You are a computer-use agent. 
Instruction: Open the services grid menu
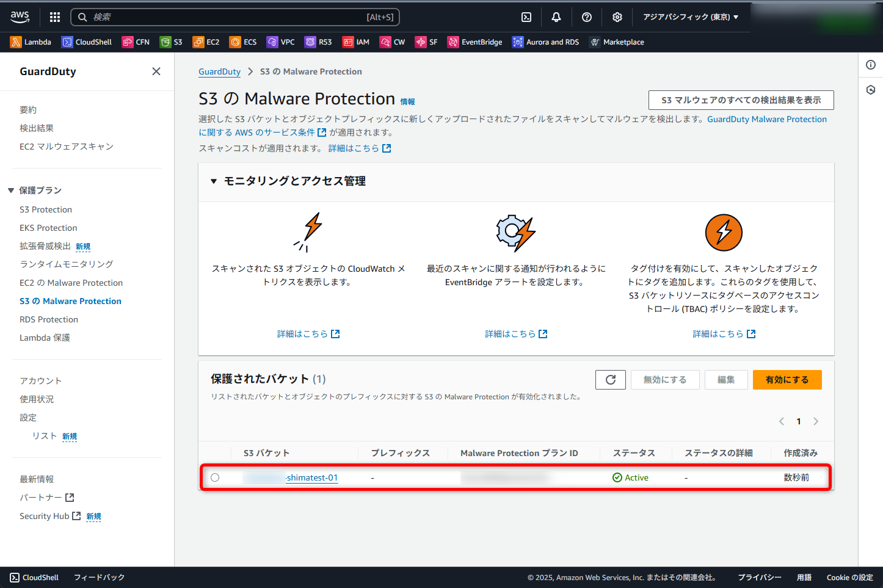pos(55,17)
